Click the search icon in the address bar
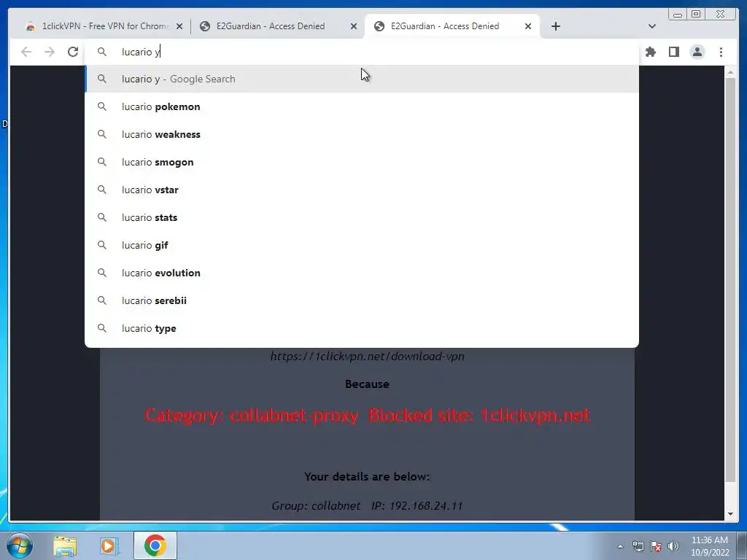Viewport: 747px width, 560px height. click(101, 52)
